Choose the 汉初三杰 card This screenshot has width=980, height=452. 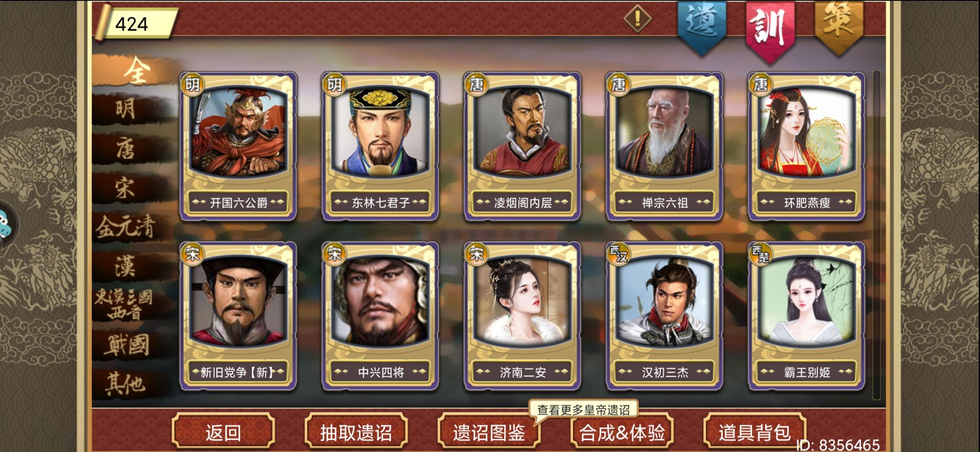[x=665, y=316]
